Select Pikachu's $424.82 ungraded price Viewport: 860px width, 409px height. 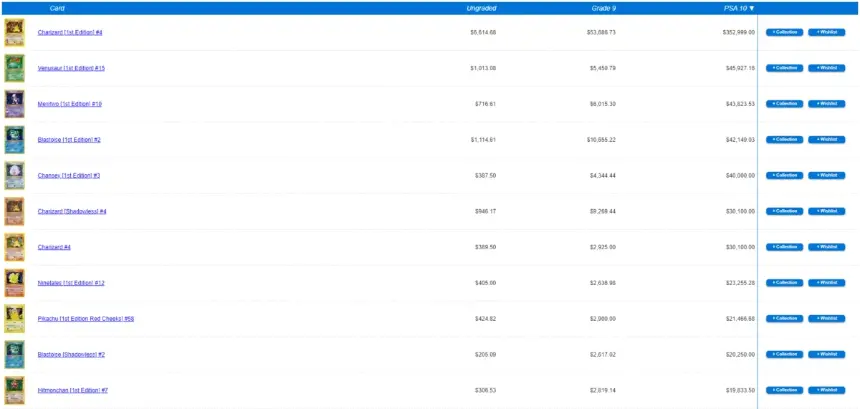click(485, 319)
